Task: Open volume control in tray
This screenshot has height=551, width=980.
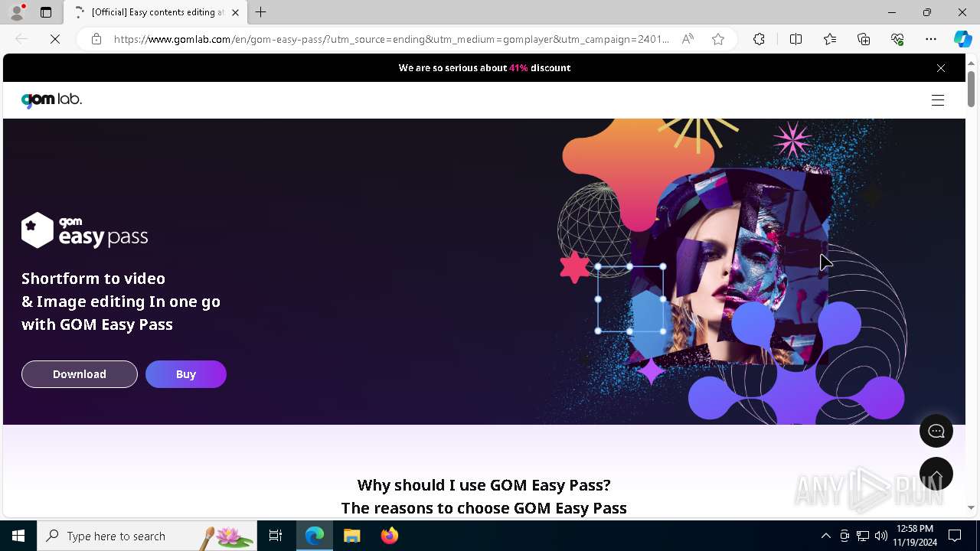Action: (880, 536)
